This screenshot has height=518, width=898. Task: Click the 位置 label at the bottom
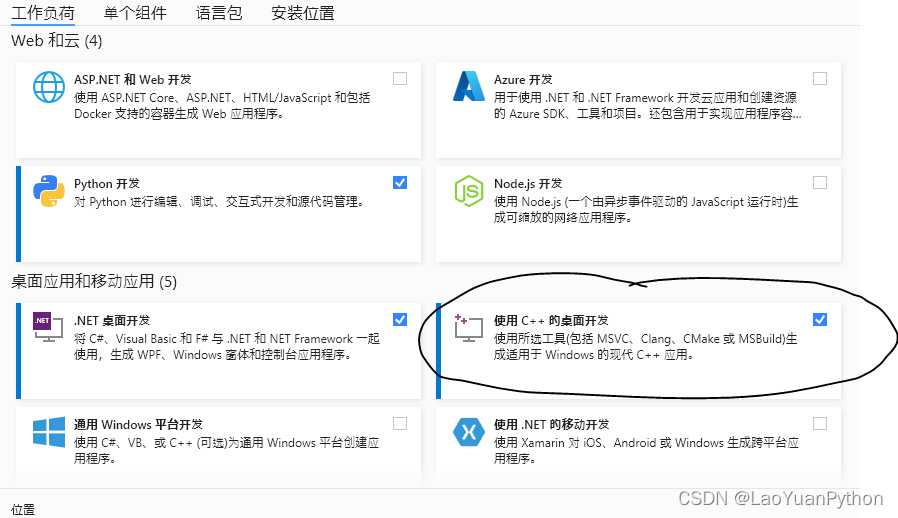point(23,509)
